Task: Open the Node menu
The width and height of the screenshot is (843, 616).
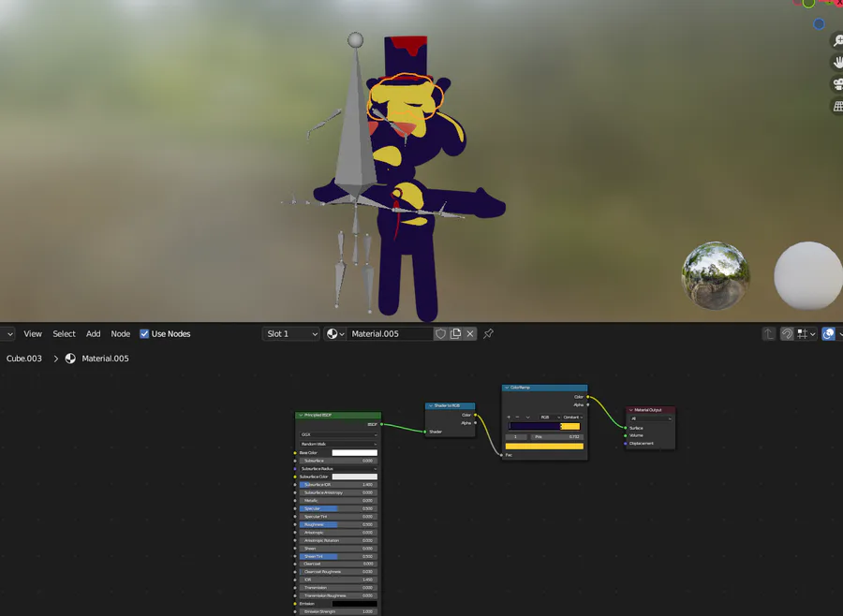Action: click(121, 334)
